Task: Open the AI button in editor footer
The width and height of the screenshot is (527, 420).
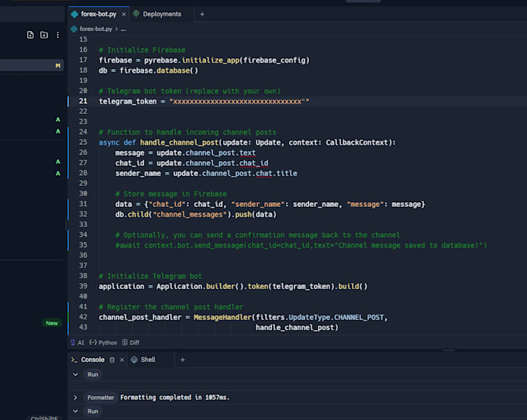Action: 77,343
